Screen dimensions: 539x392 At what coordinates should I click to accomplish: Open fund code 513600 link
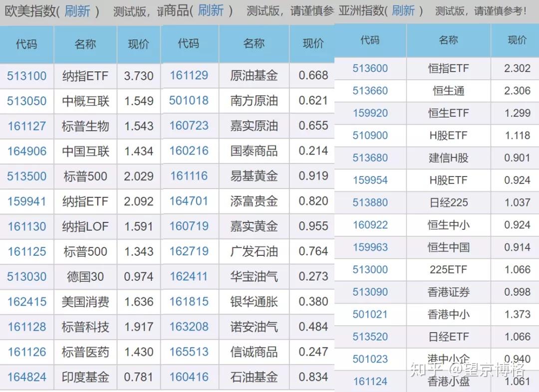[370, 68]
